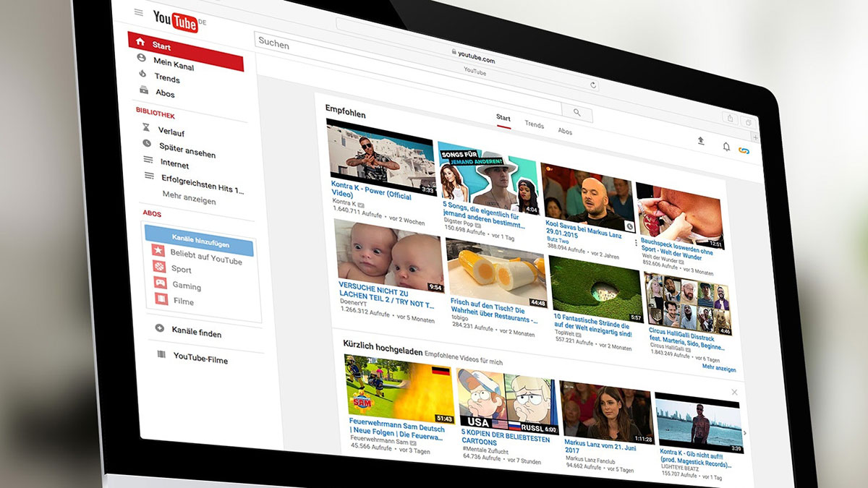The height and width of the screenshot is (488, 868).
Task: Reload the page with Safari's refresh icon
Action: tap(593, 85)
